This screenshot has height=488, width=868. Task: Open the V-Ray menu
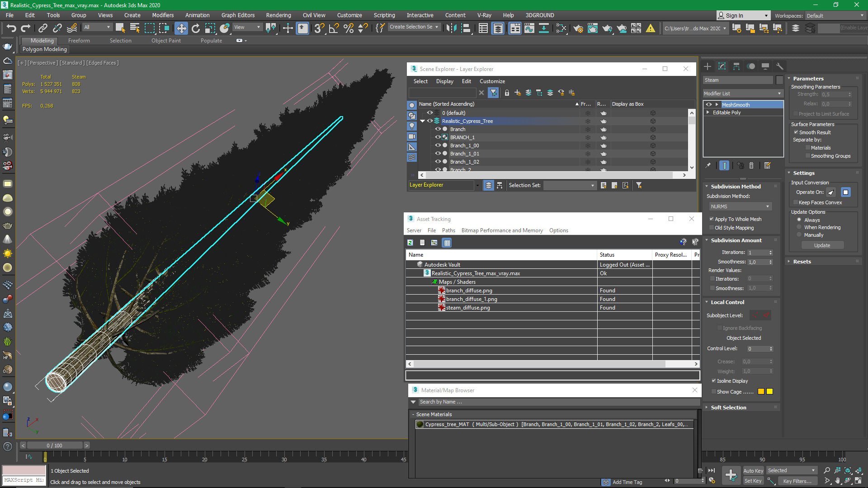pyautogui.click(x=484, y=15)
